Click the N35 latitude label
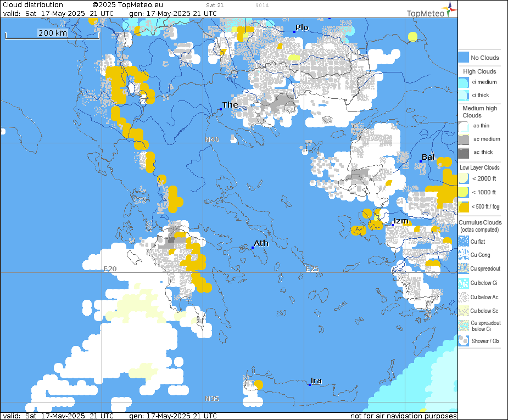 (212, 399)
